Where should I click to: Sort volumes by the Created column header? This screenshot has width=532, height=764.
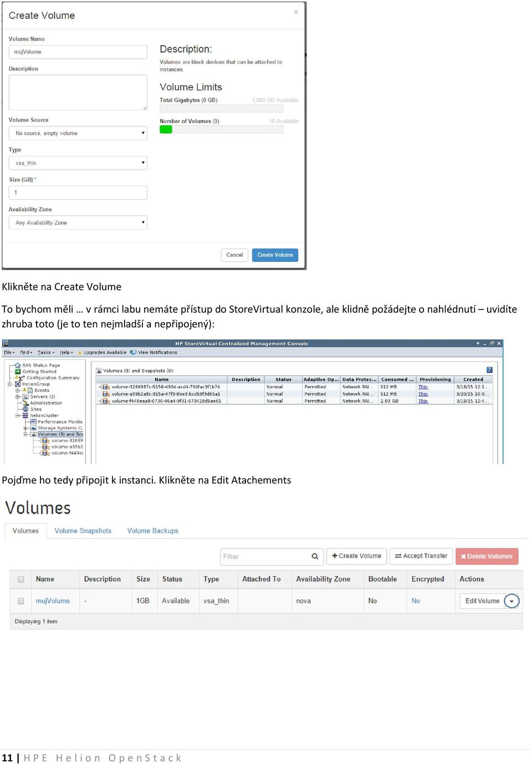point(473,379)
